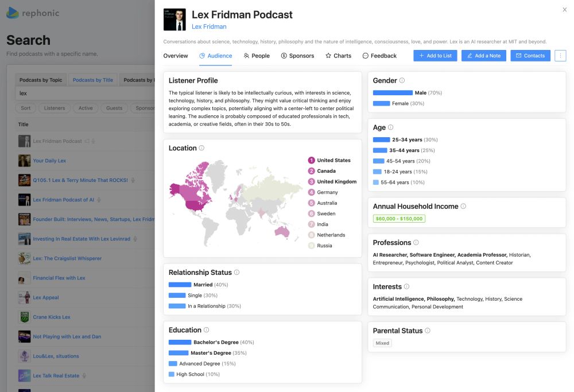Click the Interests info icon
Viewport: 574px width, 392px height.
(407, 286)
